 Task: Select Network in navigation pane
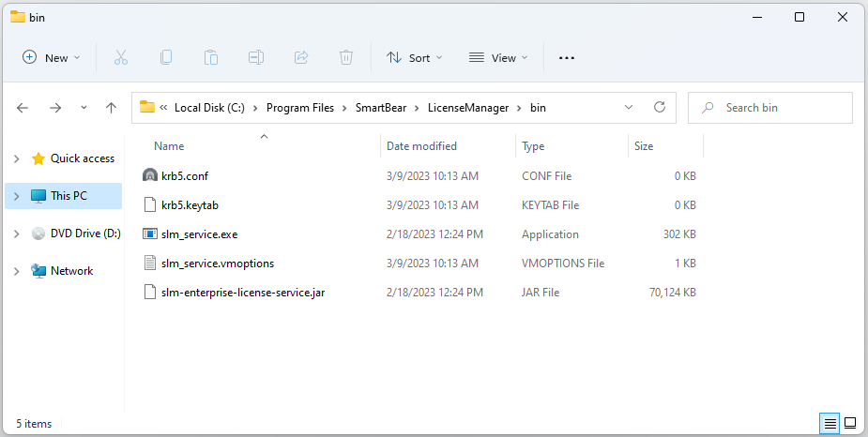[x=72, y=271]
